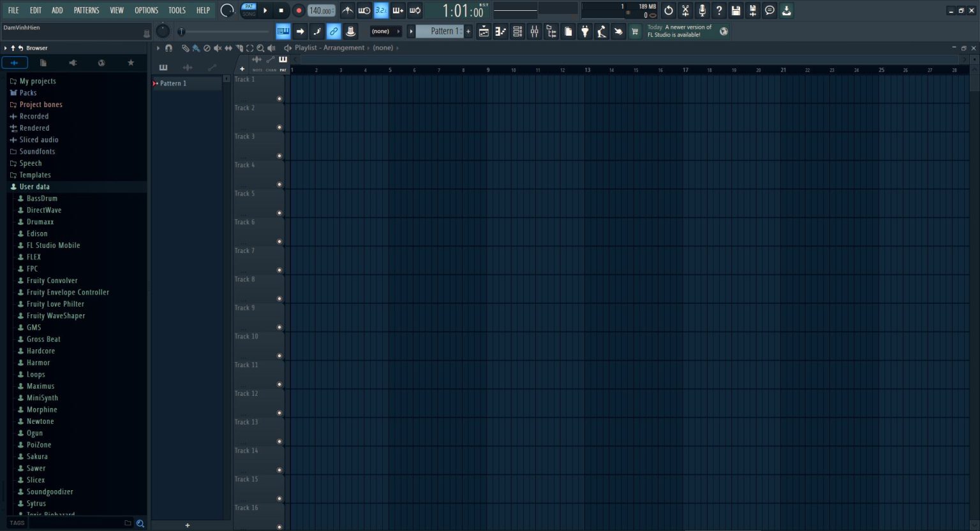Open the PATTERNS menu
This screenshot has width=980, height=531.
coord(86,10)
